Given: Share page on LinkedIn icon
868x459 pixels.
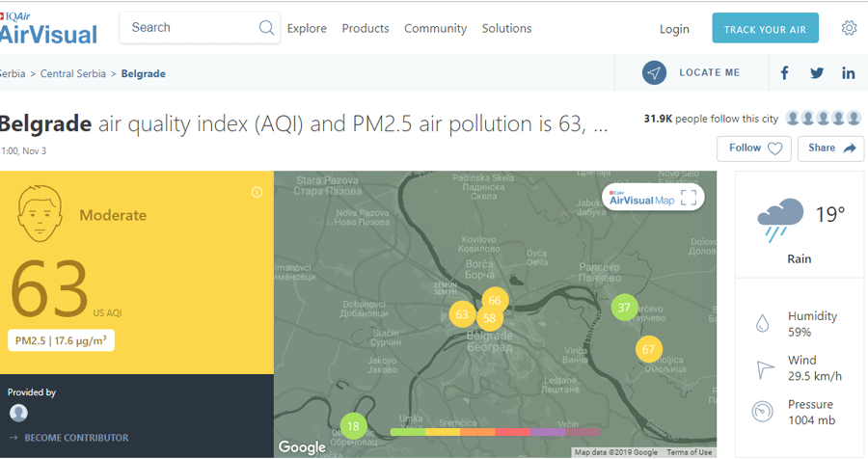Looking at the screenshot, I should pyautogui.click(x=849, y=73).
